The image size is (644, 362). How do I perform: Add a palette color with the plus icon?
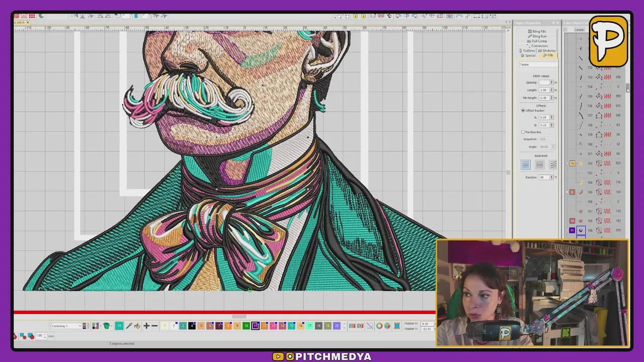146,326
